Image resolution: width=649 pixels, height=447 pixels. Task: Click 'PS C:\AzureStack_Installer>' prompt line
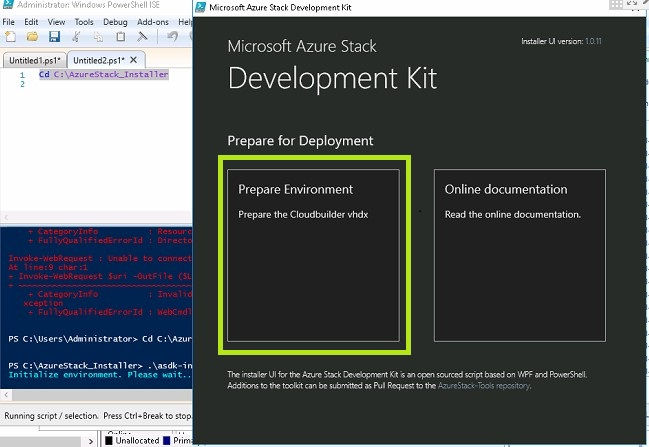100,366
